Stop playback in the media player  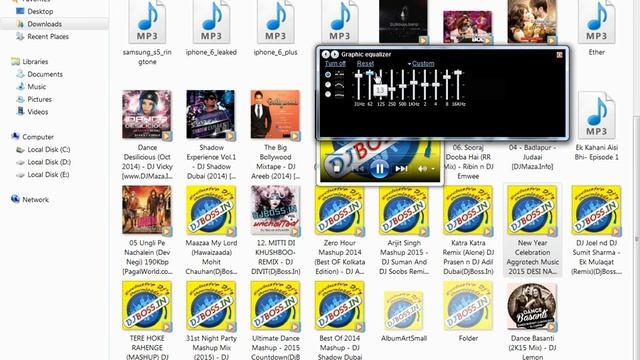[336, 169]
